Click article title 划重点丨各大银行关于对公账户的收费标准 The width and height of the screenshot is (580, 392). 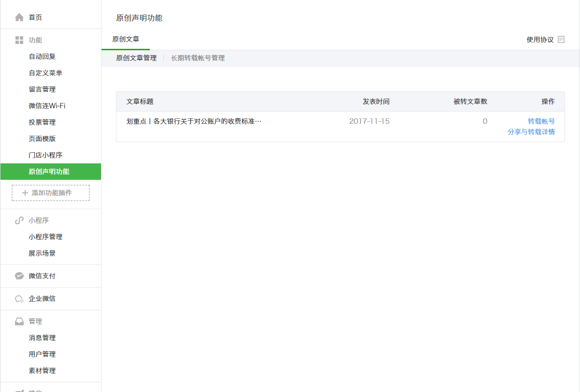click(x=194, y=121)
